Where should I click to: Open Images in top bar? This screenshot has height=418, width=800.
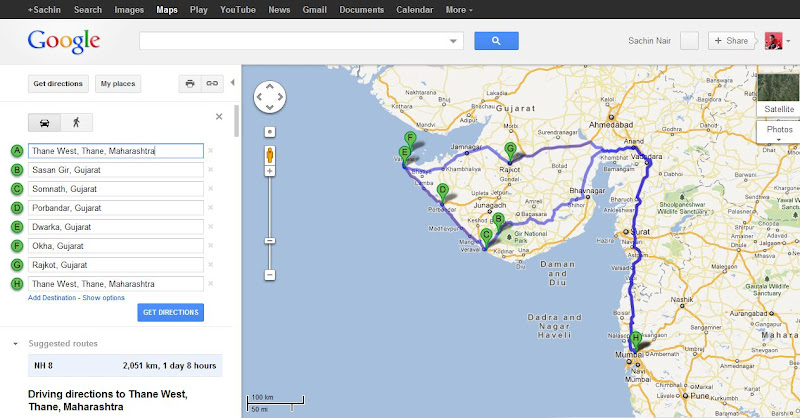(x=129, y=10)
